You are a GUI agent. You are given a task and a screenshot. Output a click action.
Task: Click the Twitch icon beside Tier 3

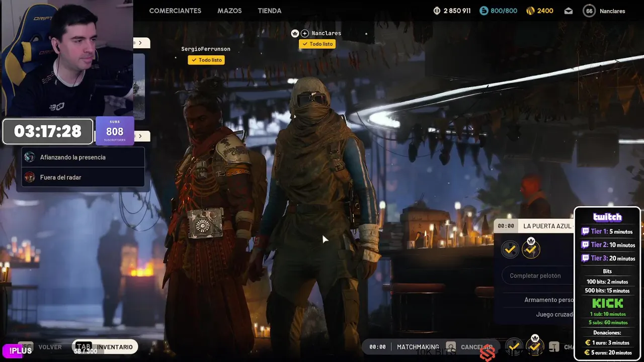pyautogui.click(x=585, y=258)
